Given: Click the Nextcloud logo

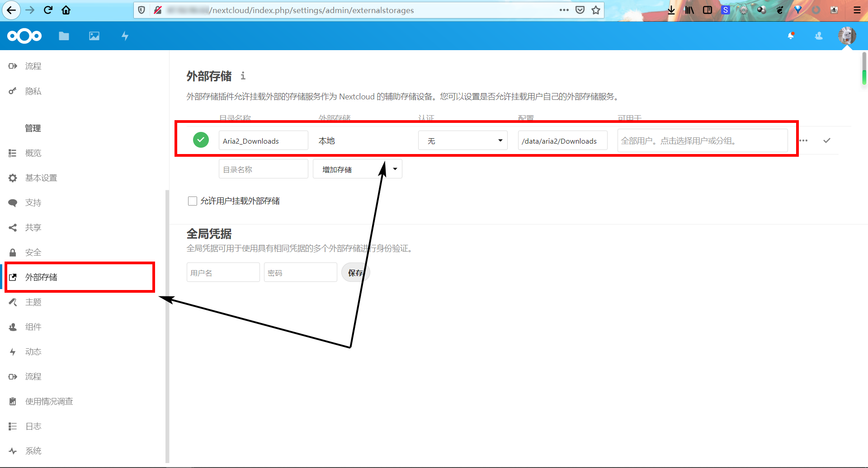Looking at the screenshot, I should coord(24,36).
